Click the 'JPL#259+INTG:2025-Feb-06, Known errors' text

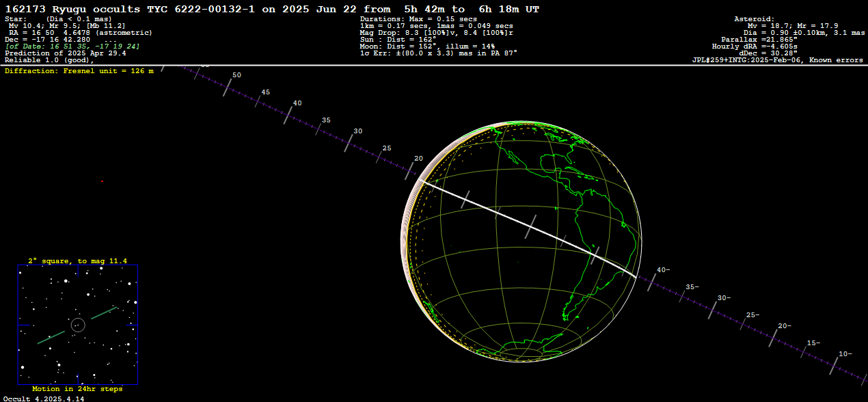click(778, 60)
